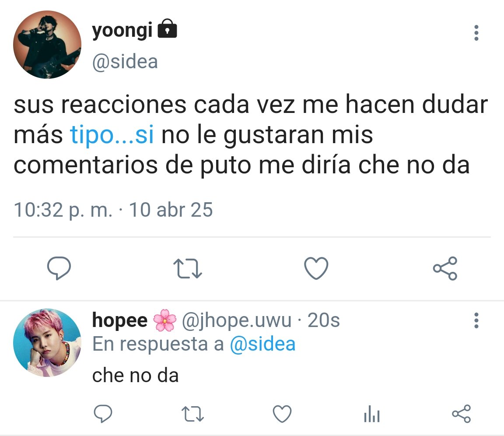Open yoongi display name profile

[122, 31]
